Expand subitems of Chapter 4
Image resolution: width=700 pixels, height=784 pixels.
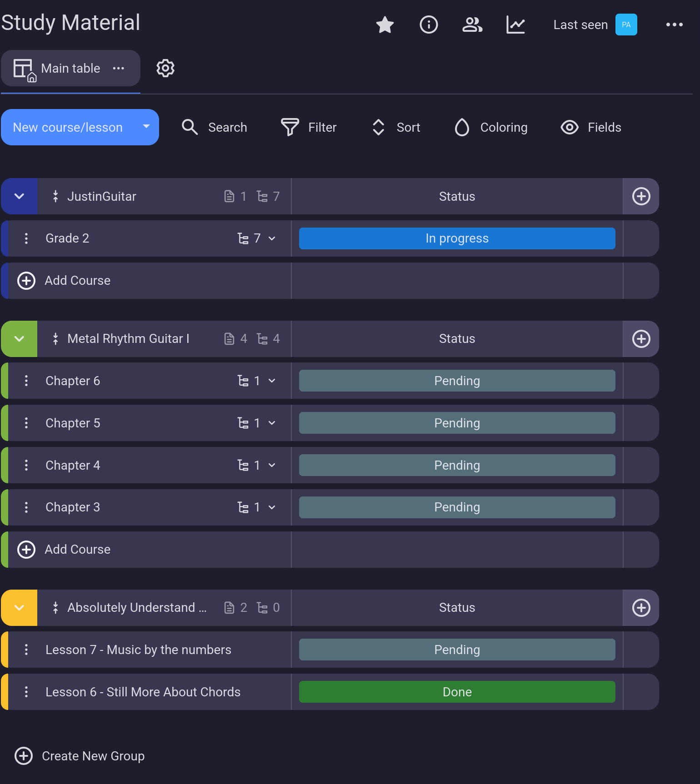[272, 465]
